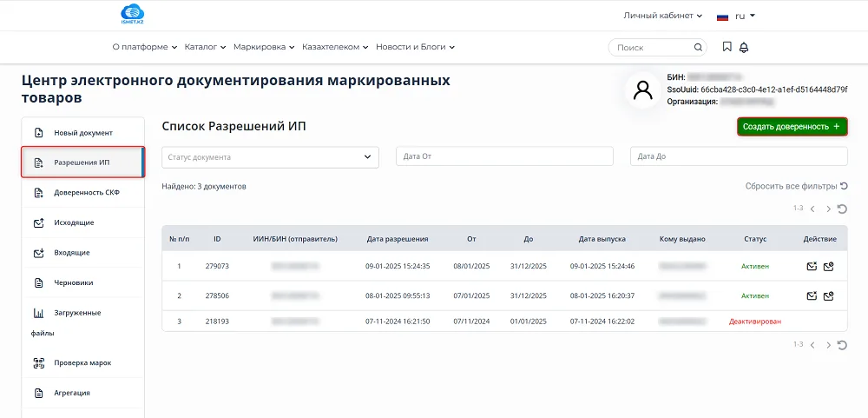Open Новый документ in sidebar
This screenshot has width=868, height=418.
(x=83, y=133)
